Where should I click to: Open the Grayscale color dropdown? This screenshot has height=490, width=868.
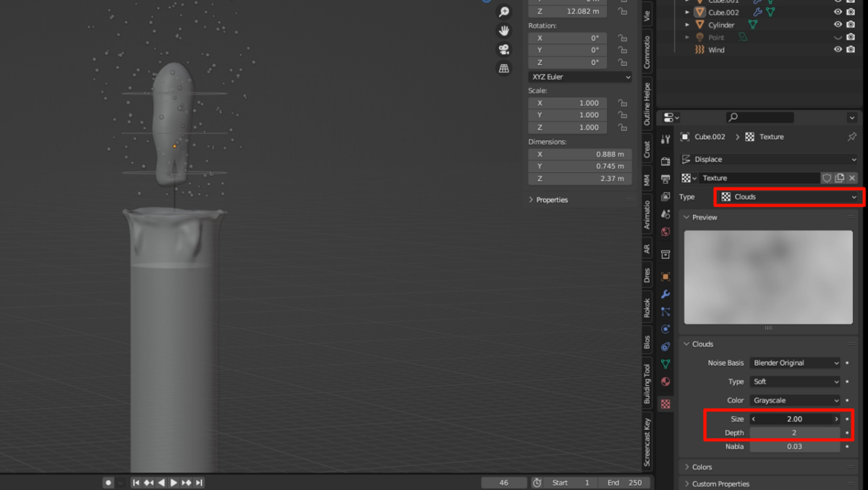796,400
